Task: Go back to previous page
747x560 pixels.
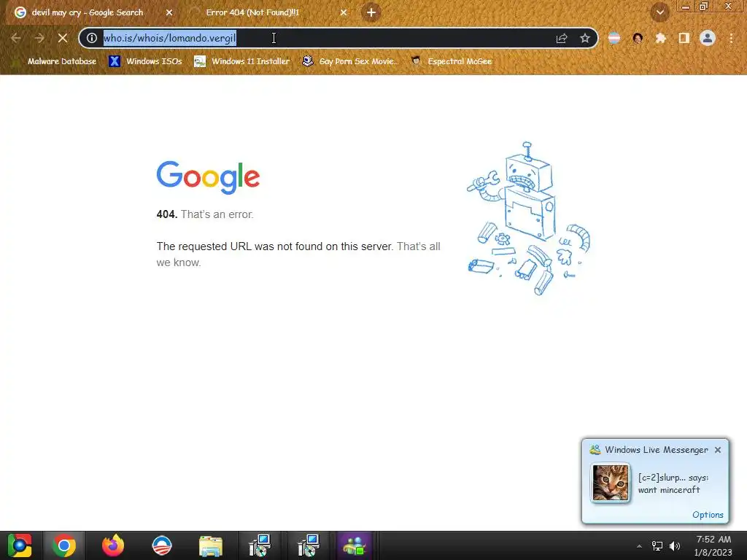Action: (16, 38)
